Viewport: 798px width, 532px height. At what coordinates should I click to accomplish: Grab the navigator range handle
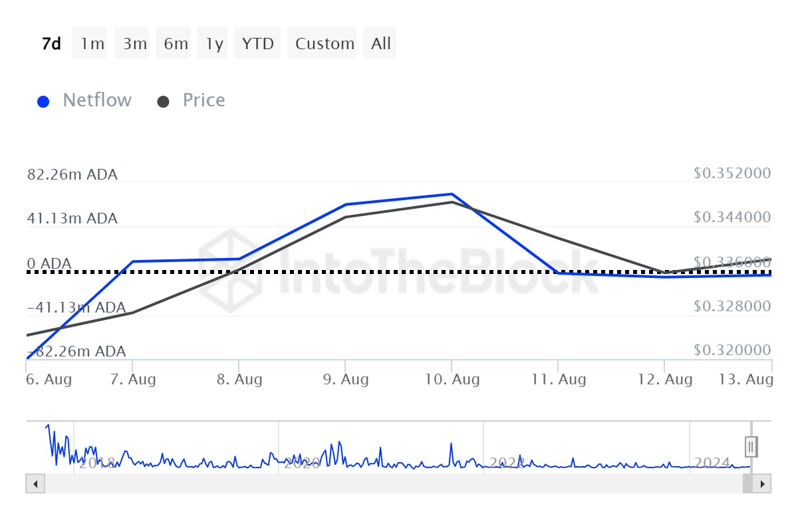pyautogui.click(x=751, y=446)
